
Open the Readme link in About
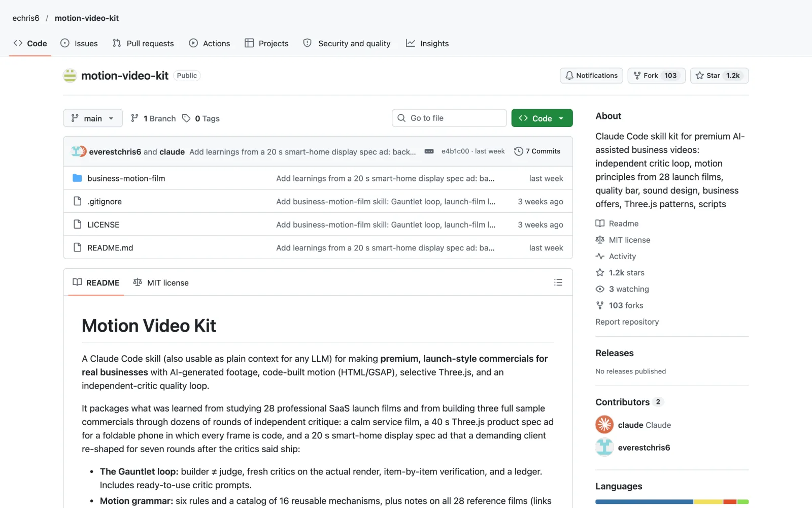(617, 224)
